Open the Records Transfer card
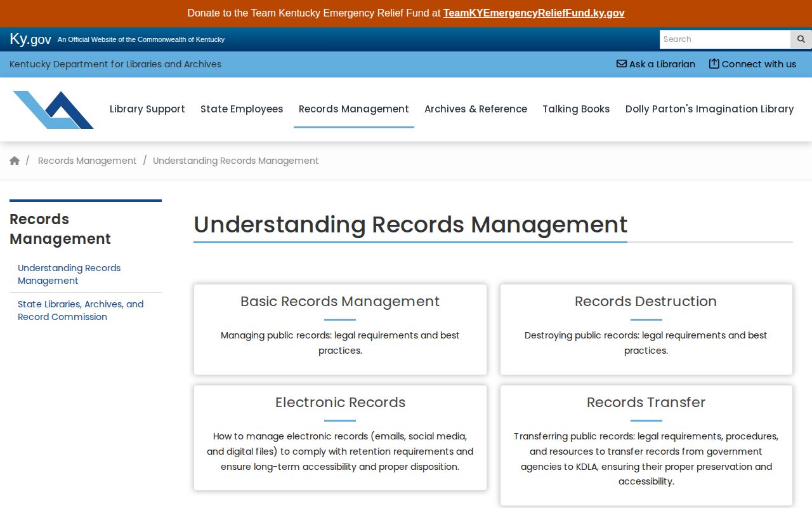The width and height of the screenshot is (812, 508). (646, 445)
